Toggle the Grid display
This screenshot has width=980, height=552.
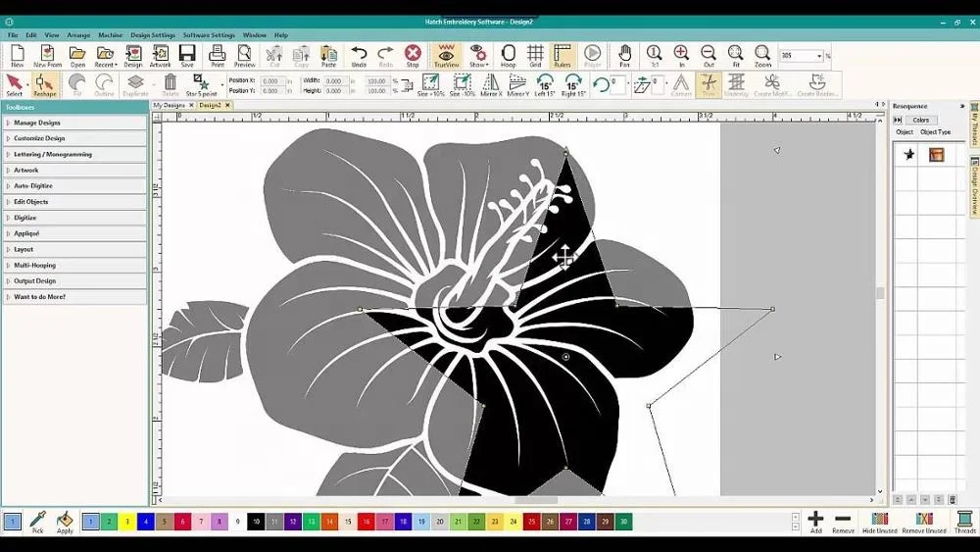pos(535,55)
